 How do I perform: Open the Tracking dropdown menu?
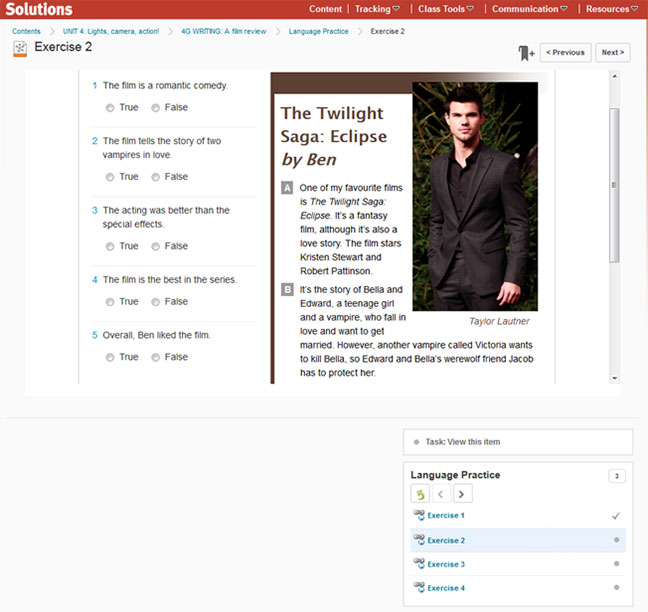click(x=377, y=9)
